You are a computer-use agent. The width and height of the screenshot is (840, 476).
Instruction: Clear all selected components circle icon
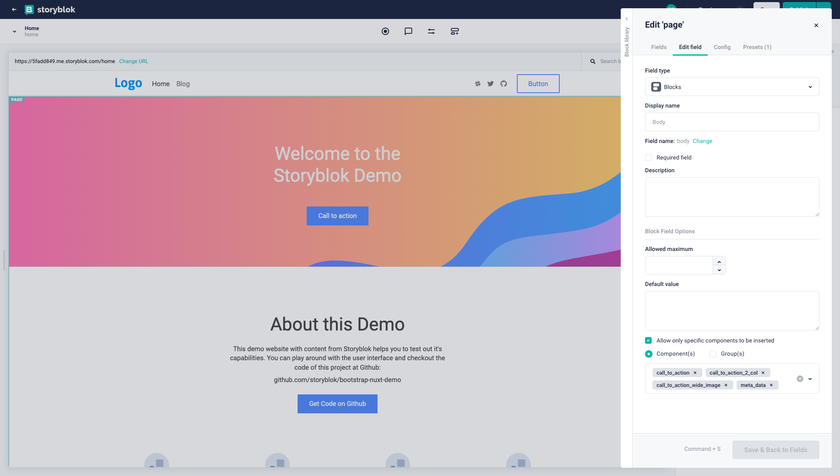(800, 379)
